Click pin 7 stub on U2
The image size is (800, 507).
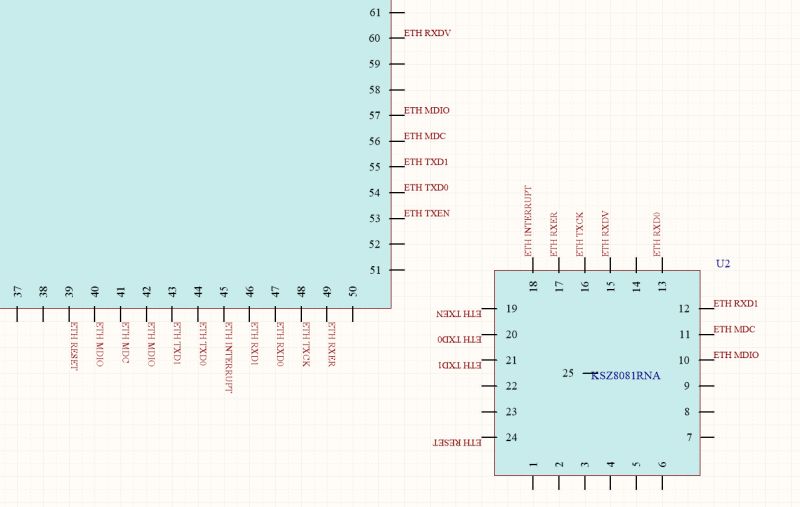707,437
